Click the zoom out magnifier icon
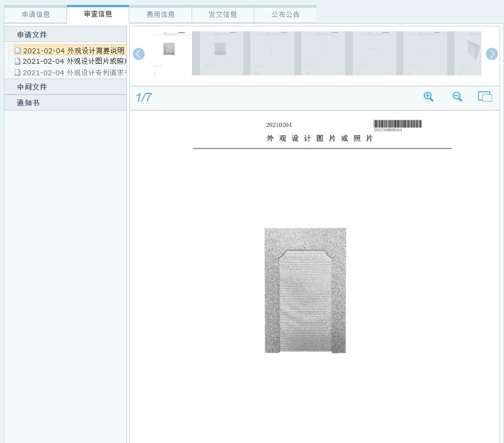Viewport: 504px width, 443px height. click(x=457, y=97)
